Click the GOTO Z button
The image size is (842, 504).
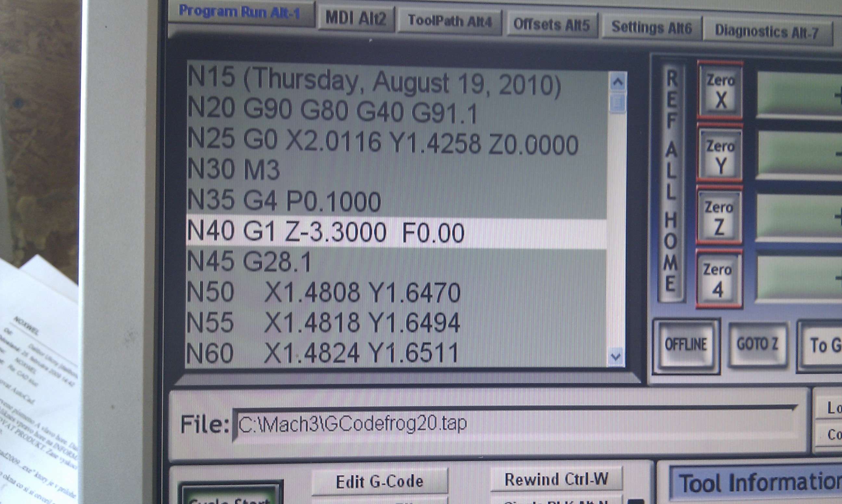tap(758, 344)
